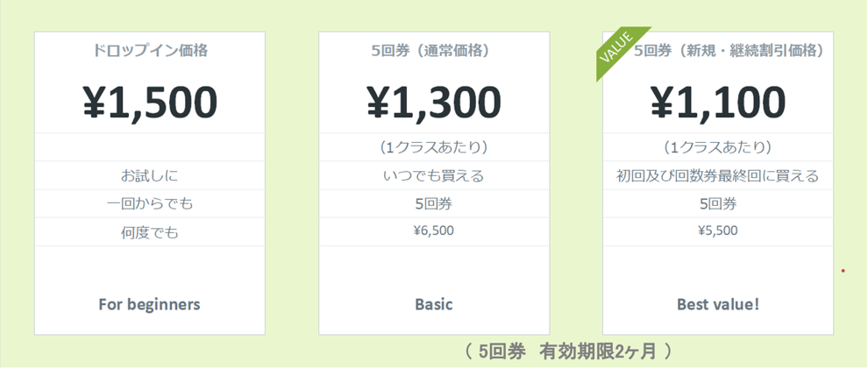This screenshot has width=868, height=369.
Task: Click the ¥5,500 total price
Action: click(718, 231)
